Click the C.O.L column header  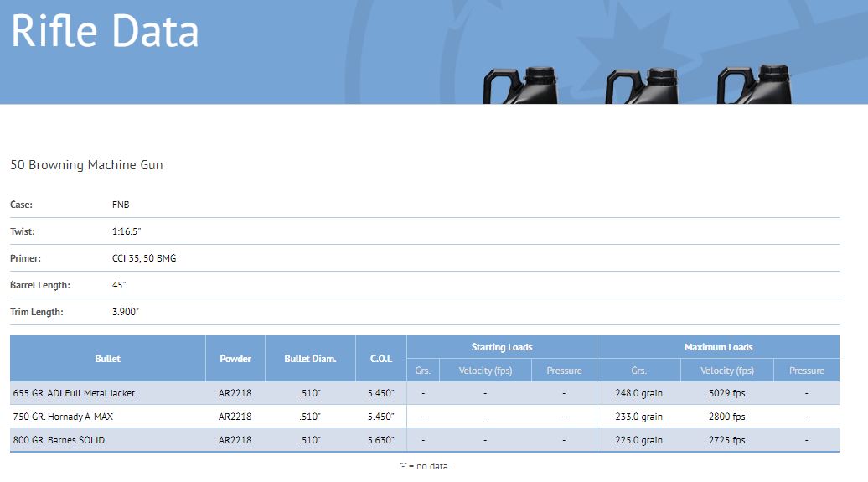tap(381, 359)
